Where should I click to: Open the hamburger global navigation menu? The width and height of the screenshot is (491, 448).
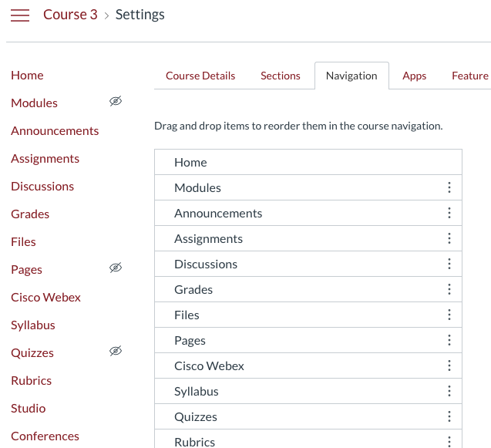pyautogui.click(x=20, y=15)
